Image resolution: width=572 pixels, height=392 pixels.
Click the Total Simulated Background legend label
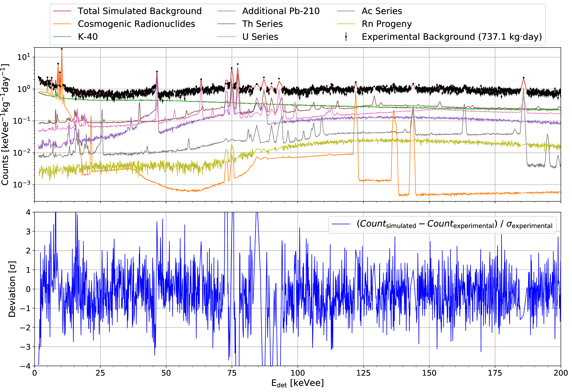click(139, 11)
